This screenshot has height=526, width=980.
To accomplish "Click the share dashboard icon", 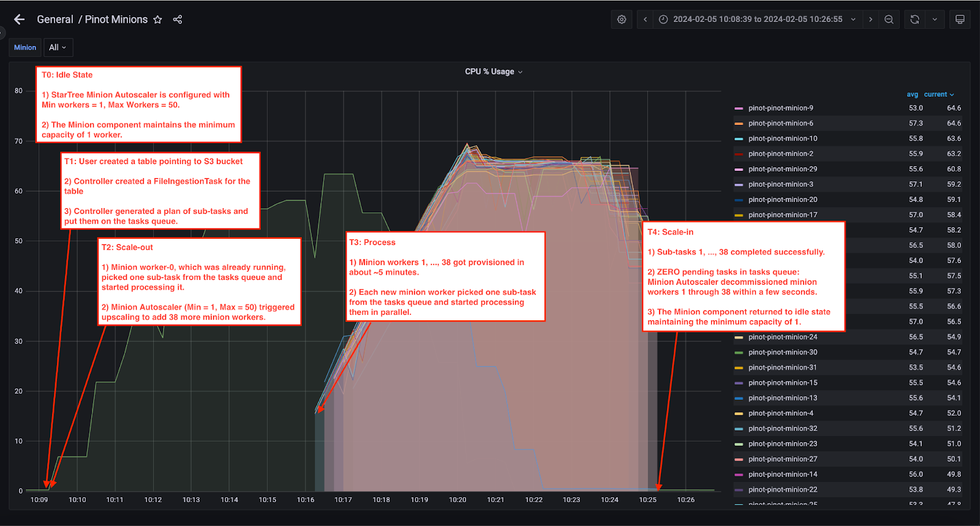I will point(178,20).
